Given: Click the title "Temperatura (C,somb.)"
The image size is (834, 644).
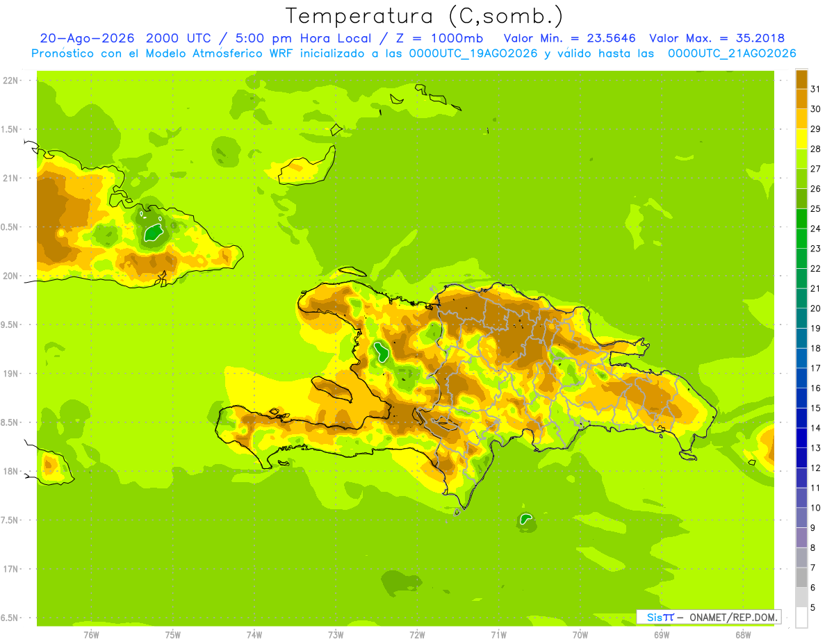Looking at the screenshot, I should pyautogui.click(x=425, y=17).
